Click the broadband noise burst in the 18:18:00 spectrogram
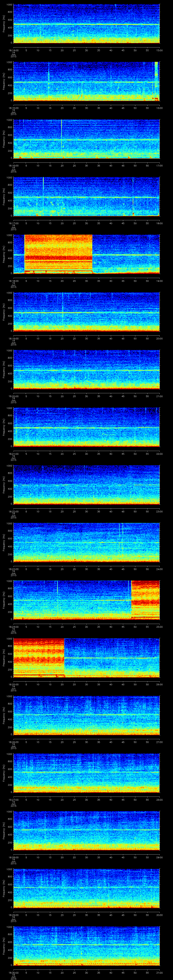 [58, 254]
